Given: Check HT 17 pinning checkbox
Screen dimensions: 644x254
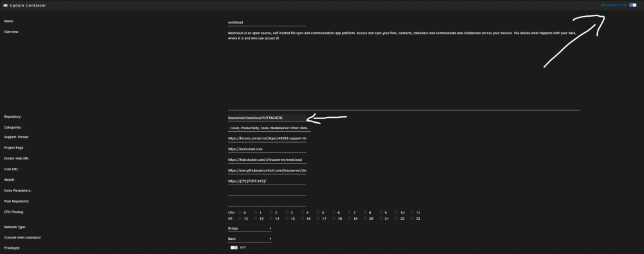Looking at the screenshot, I should pos(318,219).
